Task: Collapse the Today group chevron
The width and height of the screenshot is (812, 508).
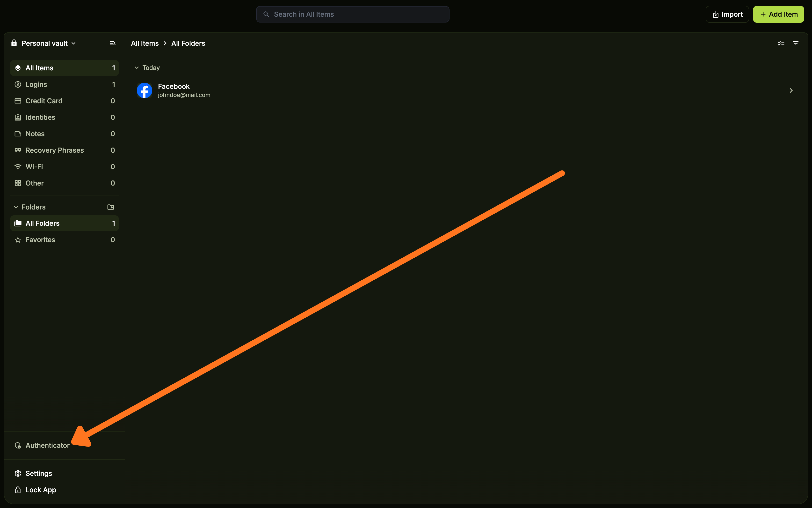Action: coord(137,68)
